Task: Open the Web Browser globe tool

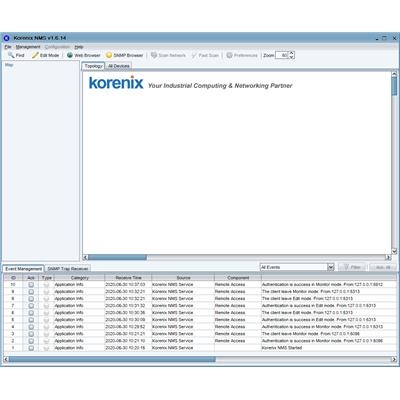Action: (x=83, y=55)
